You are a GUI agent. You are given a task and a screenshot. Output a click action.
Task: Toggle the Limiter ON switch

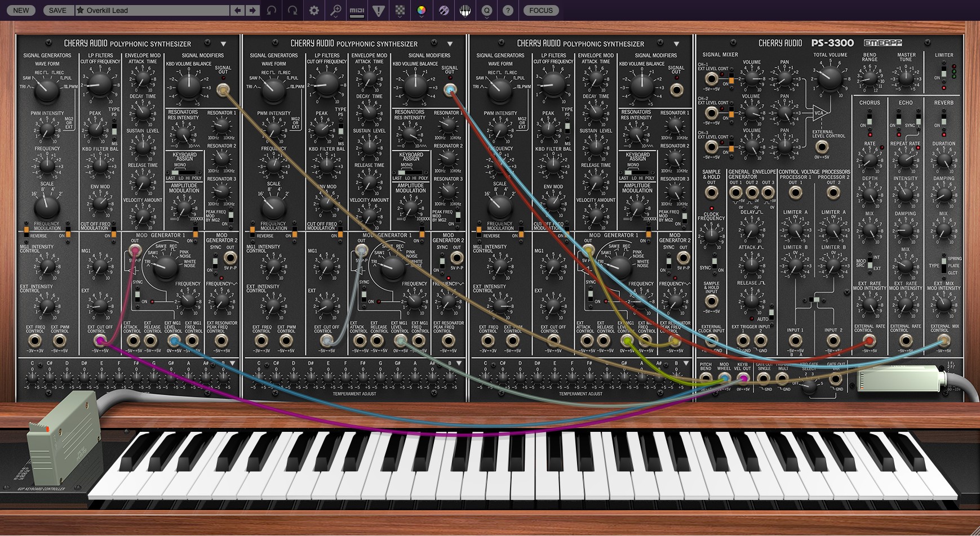click(944, 72)
